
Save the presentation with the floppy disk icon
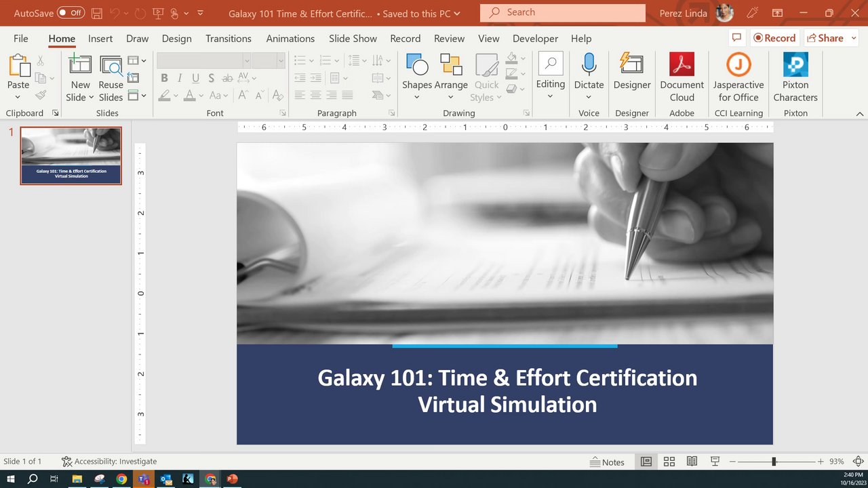coord(96,13)
